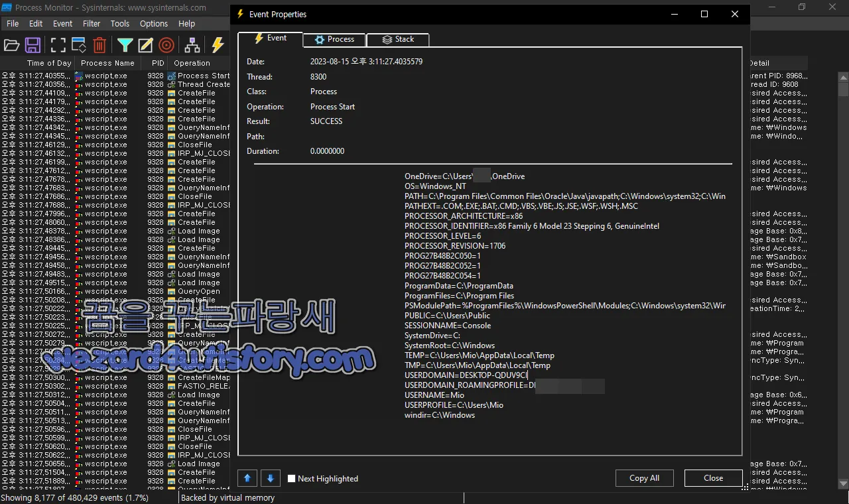
Task: Click the Thread Create operation row icon
Action: pyautogui.click(x=171, y=84)
